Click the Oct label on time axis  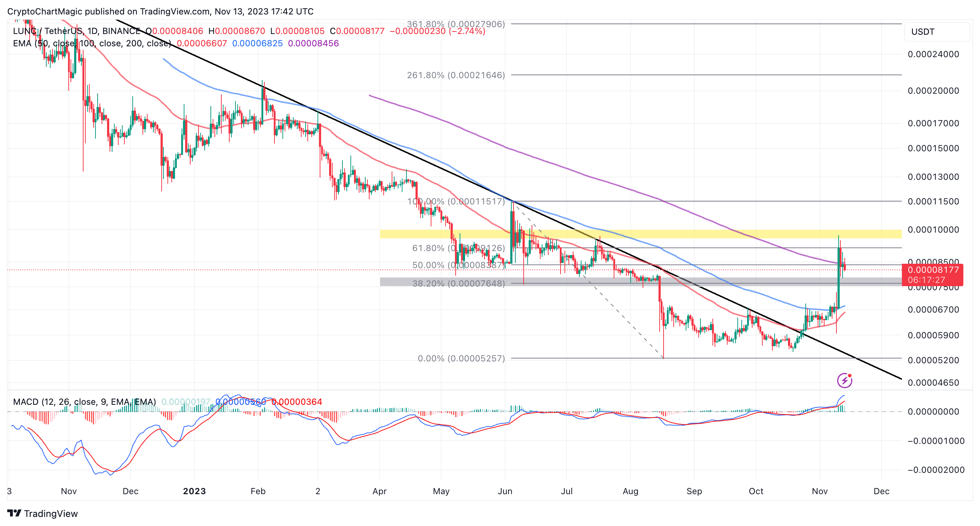pyautogui.click(x=756, y=491)
